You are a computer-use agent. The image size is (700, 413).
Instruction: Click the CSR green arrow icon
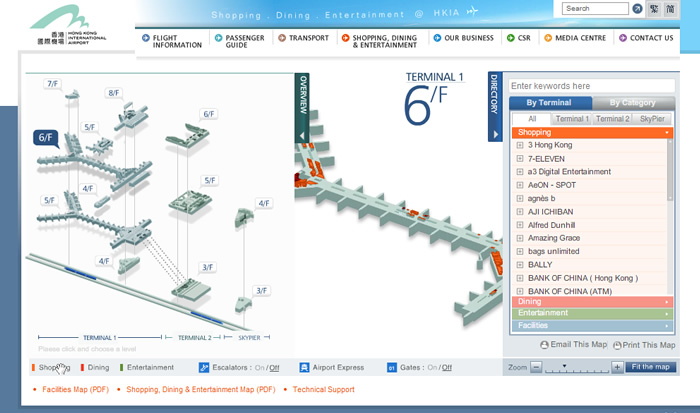[511, 38]
